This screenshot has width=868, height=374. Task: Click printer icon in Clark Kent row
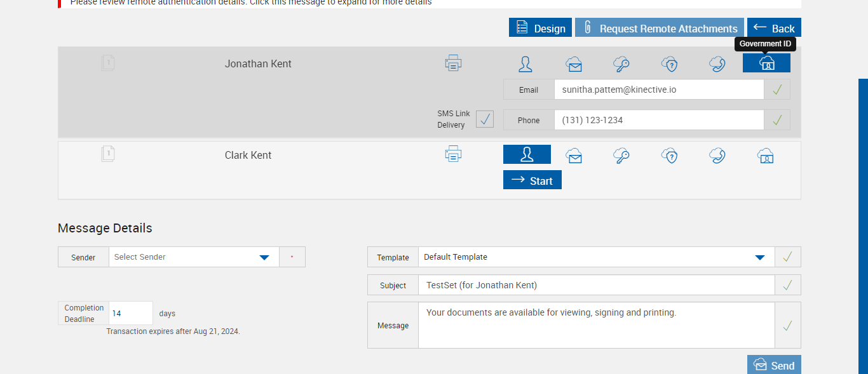(453, 154)
